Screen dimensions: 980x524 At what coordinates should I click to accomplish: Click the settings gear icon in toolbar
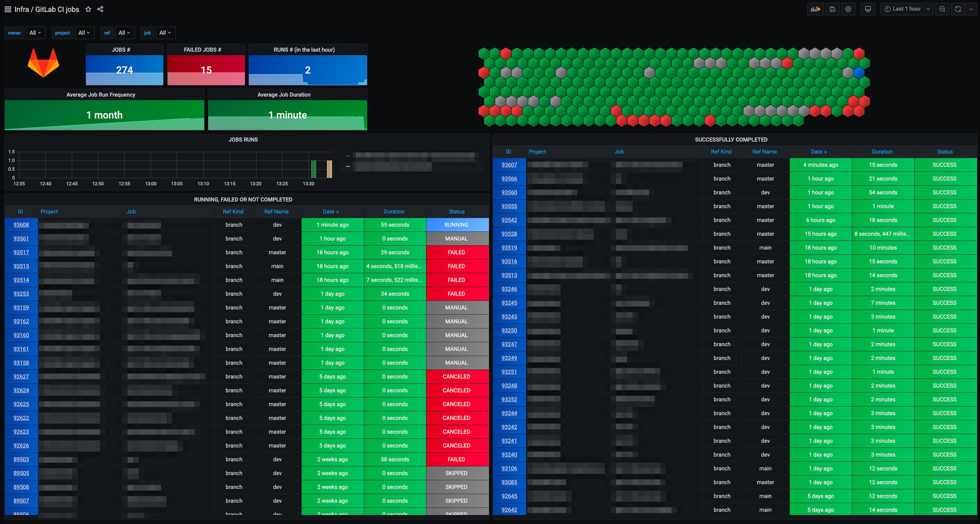click(x=848, y=9)
